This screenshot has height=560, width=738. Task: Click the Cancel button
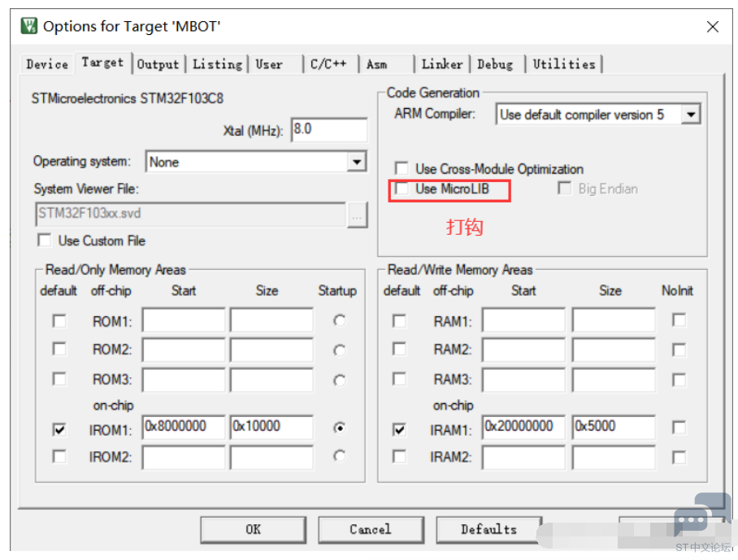coord(371,529)
